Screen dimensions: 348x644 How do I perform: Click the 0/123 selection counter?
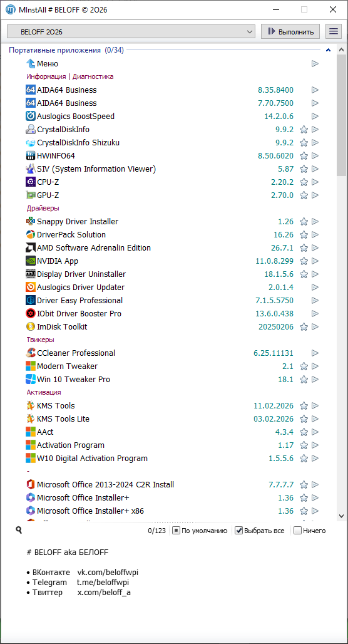click(x=156, y=531)
